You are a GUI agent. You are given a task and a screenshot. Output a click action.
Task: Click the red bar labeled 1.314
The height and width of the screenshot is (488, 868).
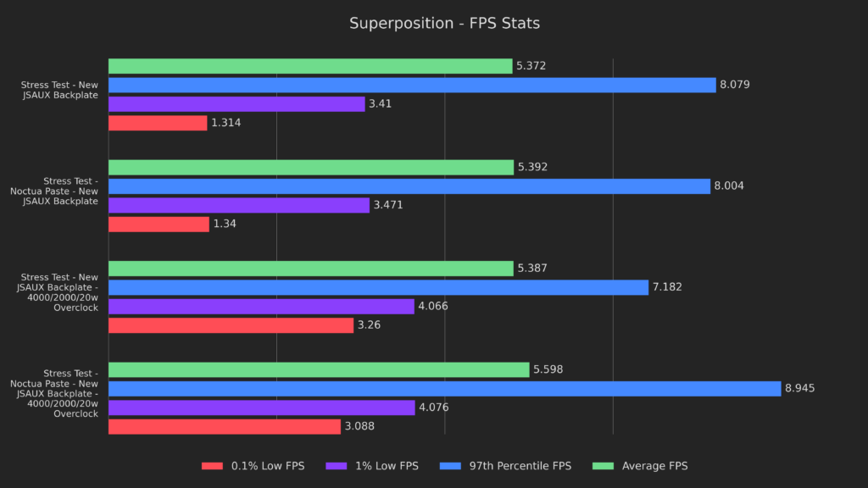158,123
